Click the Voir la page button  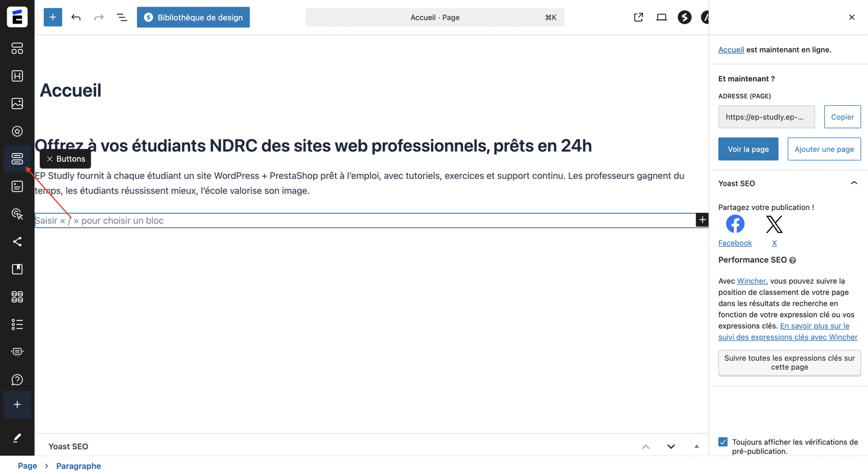(748, 149)
